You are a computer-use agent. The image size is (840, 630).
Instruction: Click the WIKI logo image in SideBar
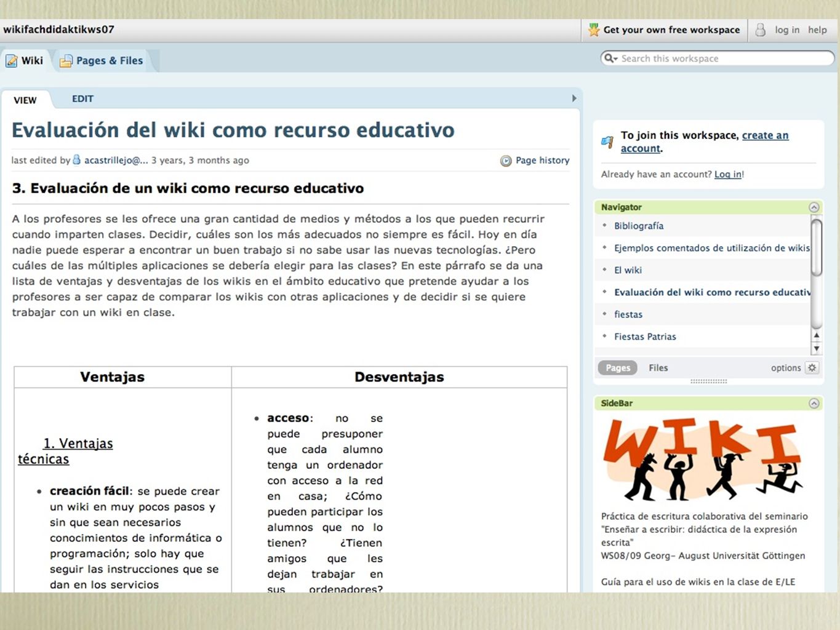702,459
